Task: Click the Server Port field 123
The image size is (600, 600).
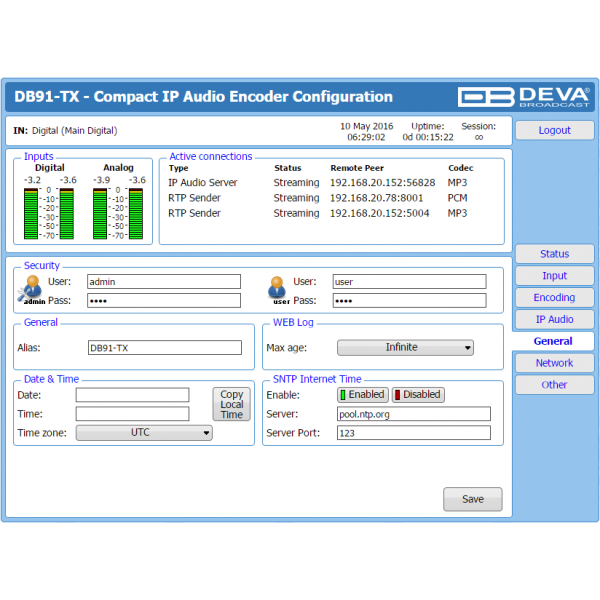Action: click(414, 433)
